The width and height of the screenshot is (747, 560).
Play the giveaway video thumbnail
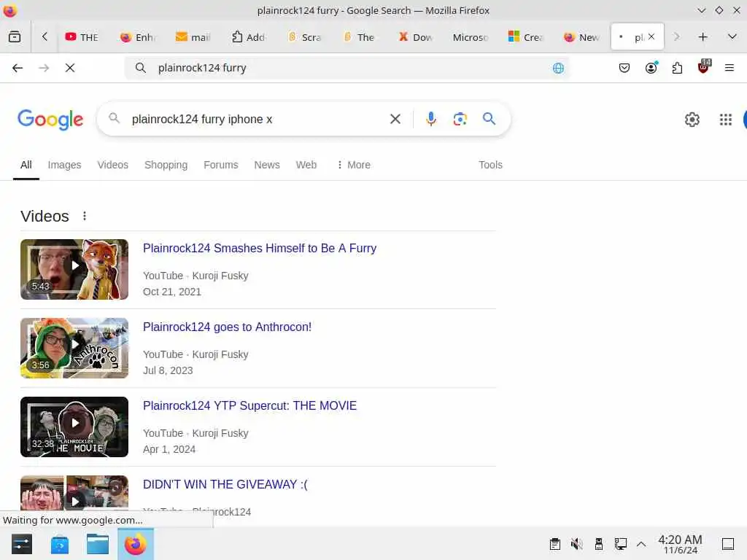coord(74,495)
